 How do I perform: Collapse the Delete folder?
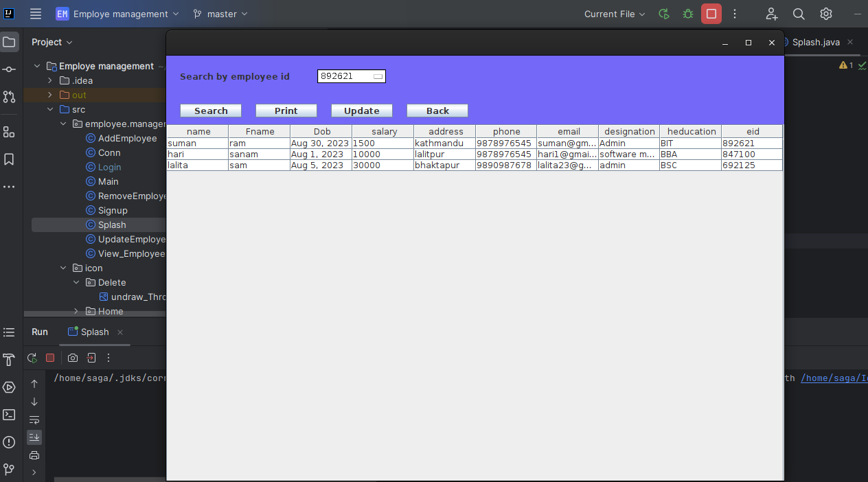click(76, 282)
